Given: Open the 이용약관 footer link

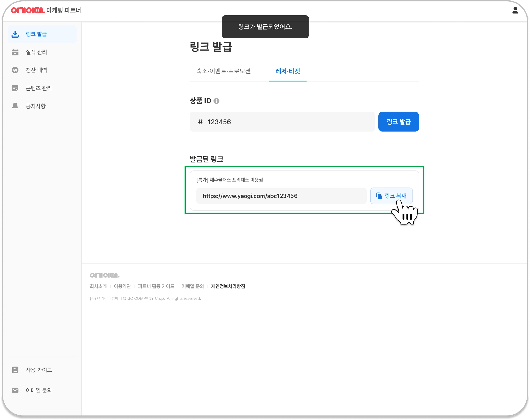Looking at the screenshot, I should [x=122, y=286].
